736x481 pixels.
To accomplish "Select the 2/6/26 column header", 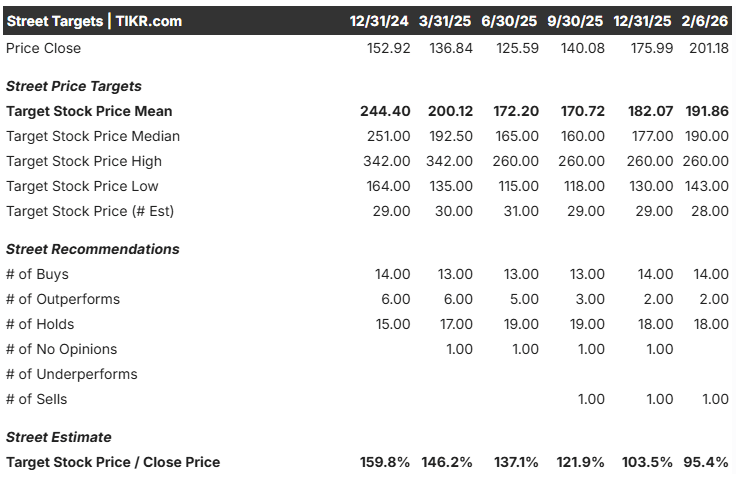I will (x=705, y=21).
